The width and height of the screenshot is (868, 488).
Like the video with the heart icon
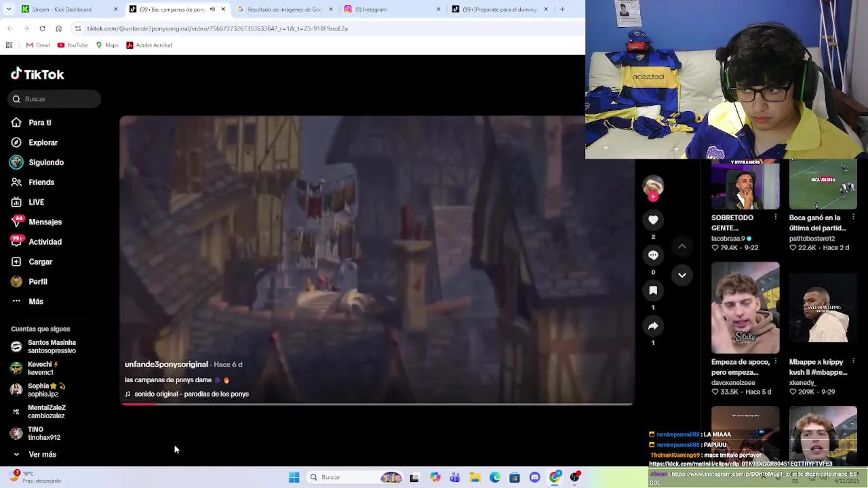[653, 220]
